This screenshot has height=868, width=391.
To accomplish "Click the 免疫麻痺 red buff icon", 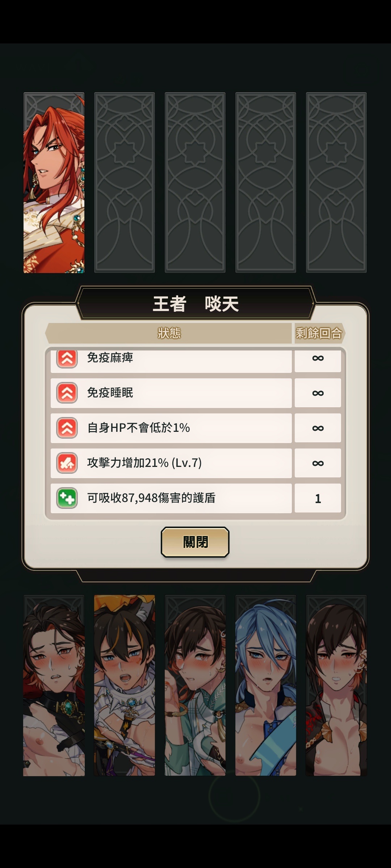I will click(67, 359).
